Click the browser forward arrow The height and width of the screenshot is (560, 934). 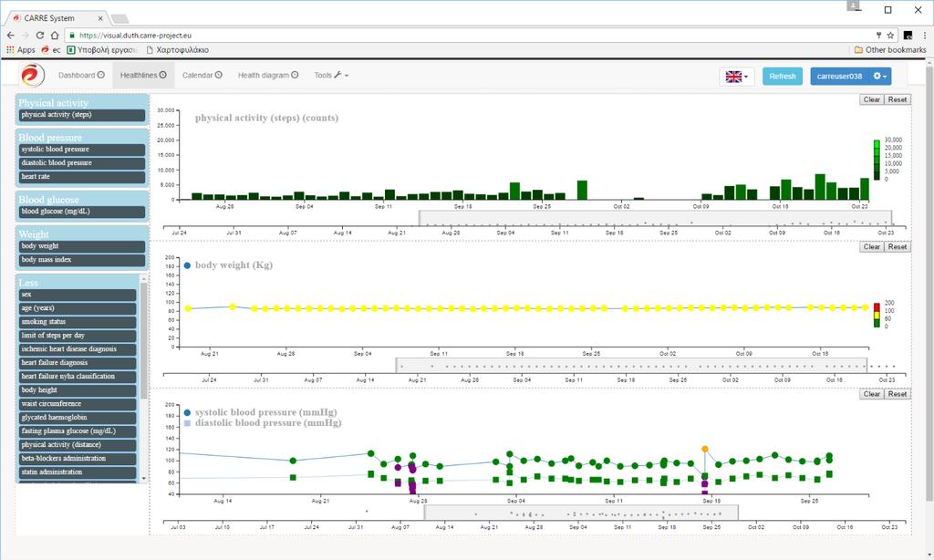pos(25,36)
